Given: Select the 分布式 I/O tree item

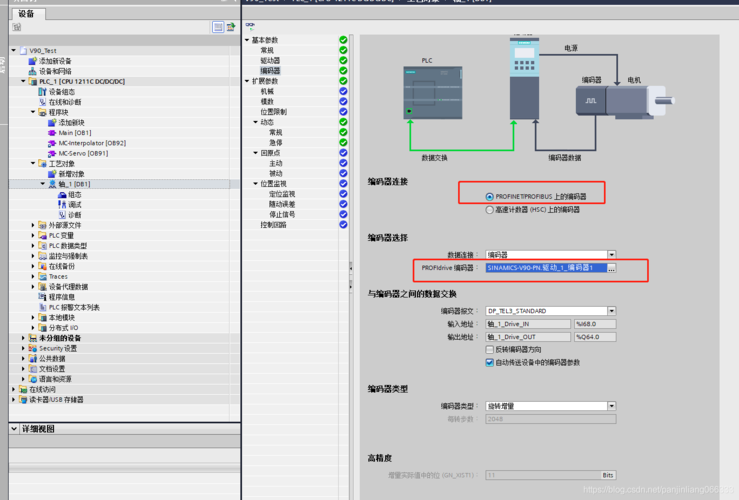Looking at the screenshot, I should [x=64, y=328].
